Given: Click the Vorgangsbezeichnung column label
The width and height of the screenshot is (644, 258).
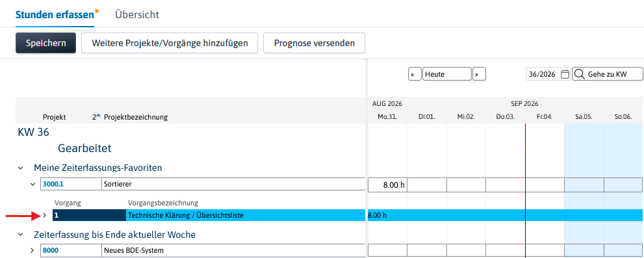Looking at the screenshot, I should pos(163,203).
